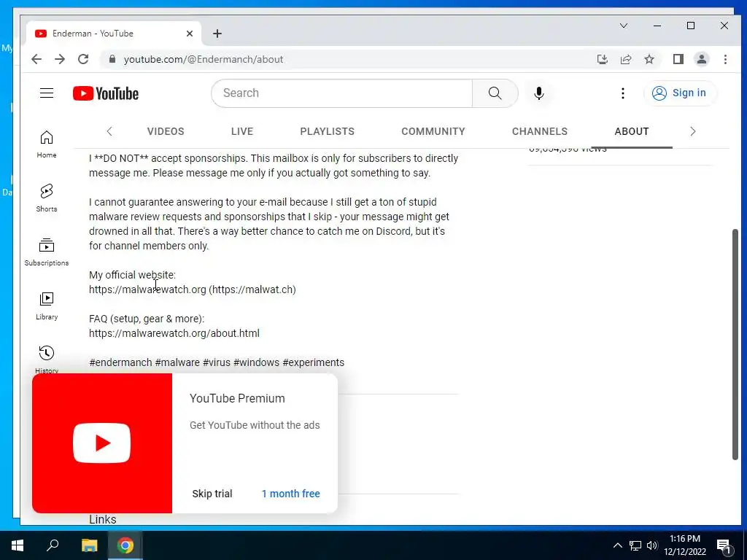This screenshot has width=747, height=560.
Task: Click the address bar URL
Action: tap(204, 60)
